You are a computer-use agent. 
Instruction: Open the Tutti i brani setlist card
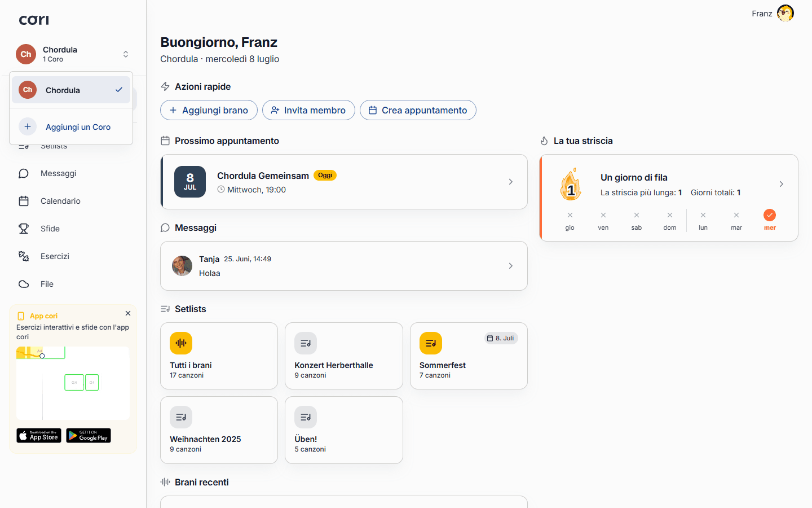[x=219, y=356]
